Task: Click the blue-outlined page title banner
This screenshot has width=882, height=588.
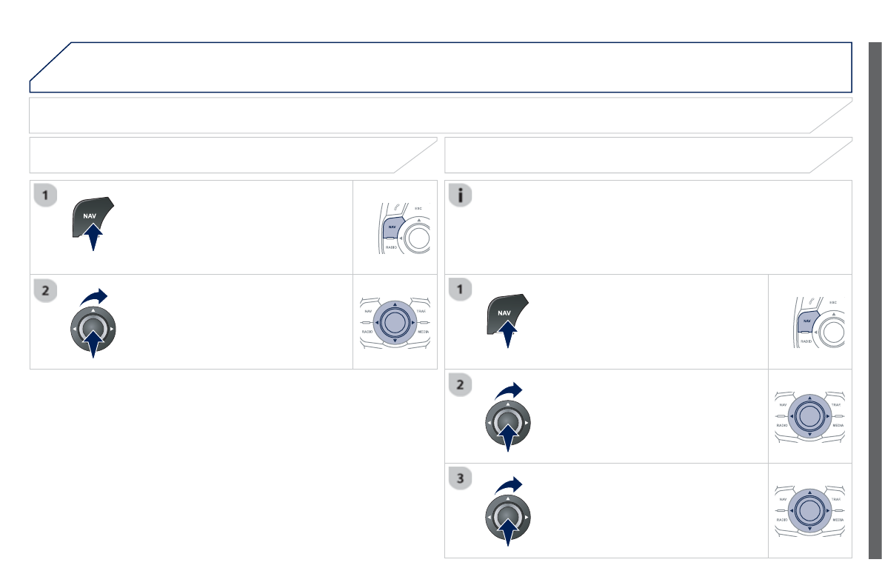Action: coord(441,67)
